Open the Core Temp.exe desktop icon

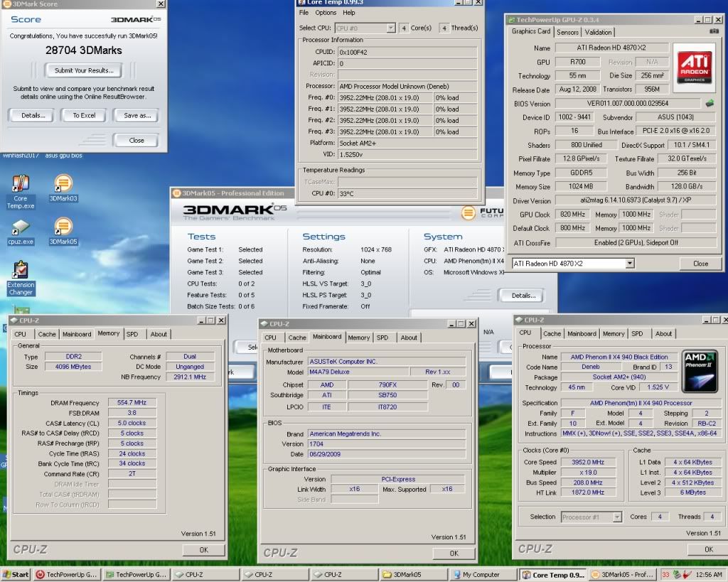tap(21, 191)
